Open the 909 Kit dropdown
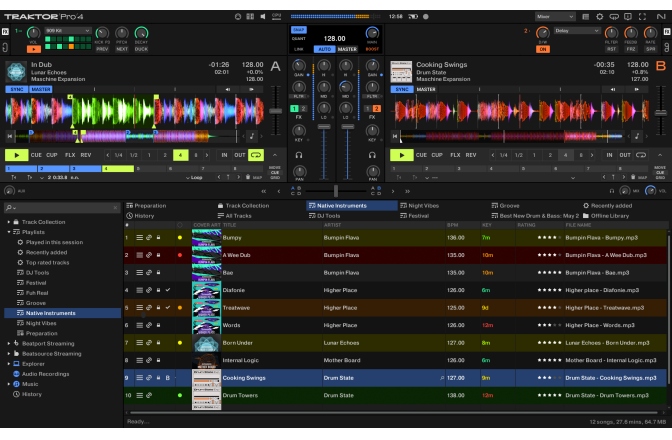The width and height of the screenshot is (672, 440). (x=68, y=31)
